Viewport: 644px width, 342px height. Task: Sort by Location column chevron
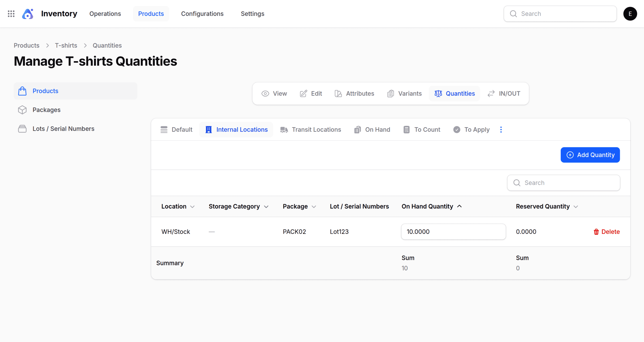[x=192, y=206]
